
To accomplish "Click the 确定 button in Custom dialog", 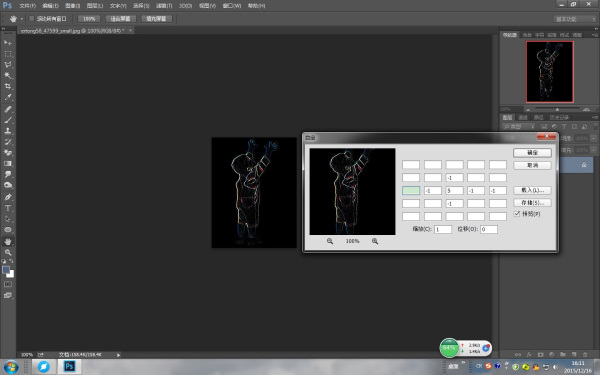I will coord(532,153).
